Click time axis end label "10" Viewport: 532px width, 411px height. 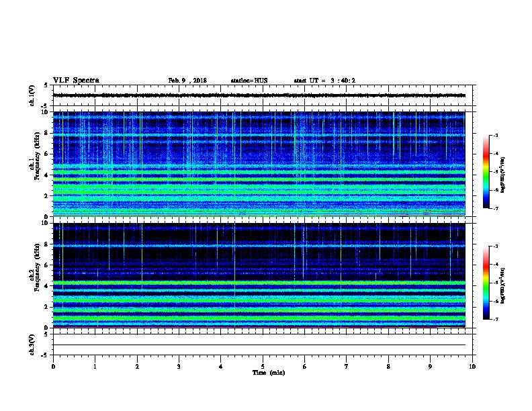coord(472,367)
